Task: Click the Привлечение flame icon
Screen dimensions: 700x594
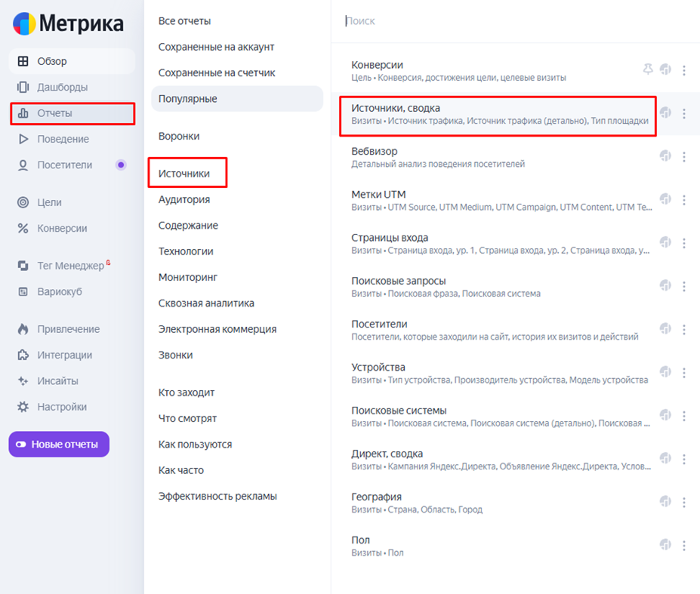Action: point(23,329)
